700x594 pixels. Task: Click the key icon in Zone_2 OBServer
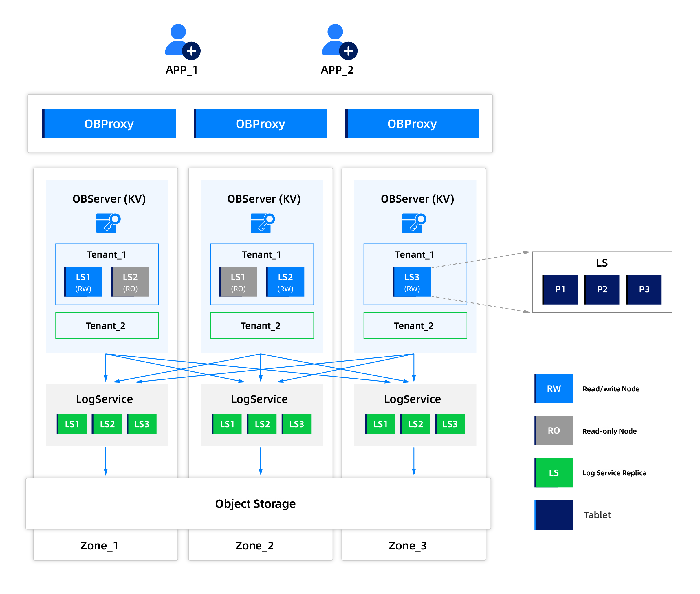(x=263, y=223)
